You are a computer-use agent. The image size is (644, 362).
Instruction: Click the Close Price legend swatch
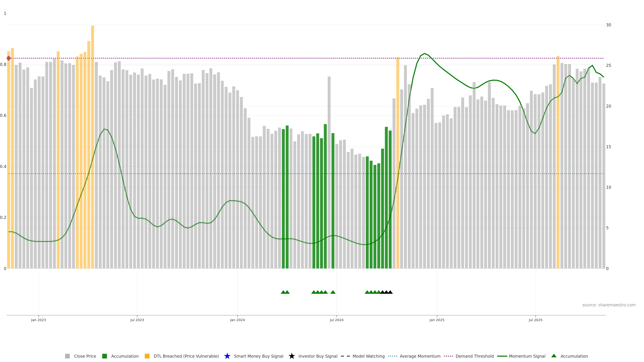coord(67,356)
